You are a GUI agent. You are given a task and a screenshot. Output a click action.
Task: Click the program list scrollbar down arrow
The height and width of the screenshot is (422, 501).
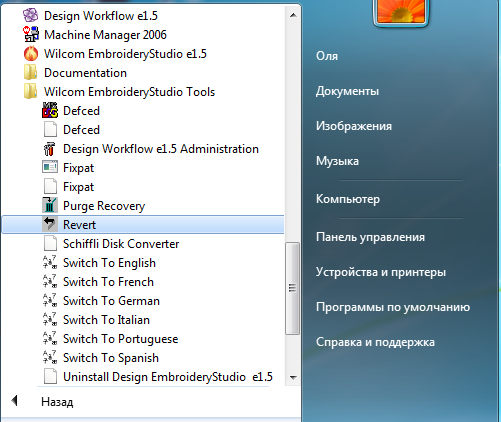coord(293,378)
